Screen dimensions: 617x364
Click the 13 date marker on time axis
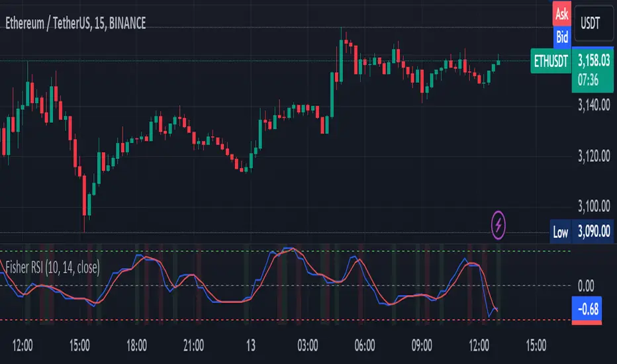pyautogui.click(x=251, y=345)
